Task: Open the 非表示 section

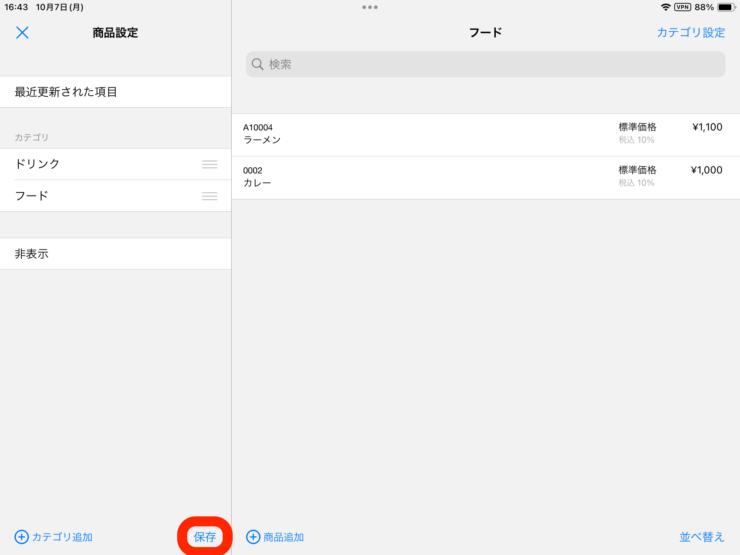Action: click(116, 254)
